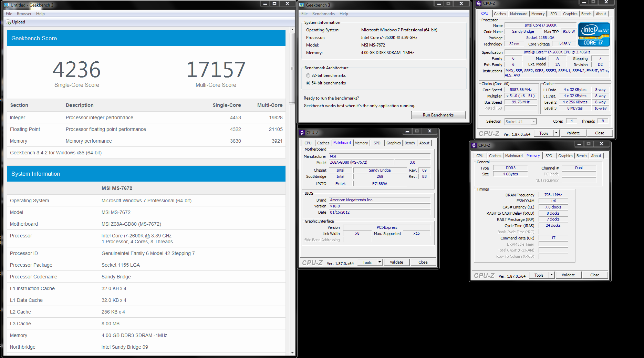
Task: Click the Multiplier value x 51.0
Action: click(520, 96)
